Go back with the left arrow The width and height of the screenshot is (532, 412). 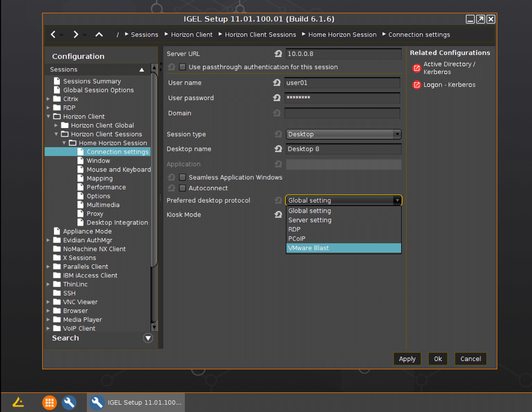coord(53,34)
